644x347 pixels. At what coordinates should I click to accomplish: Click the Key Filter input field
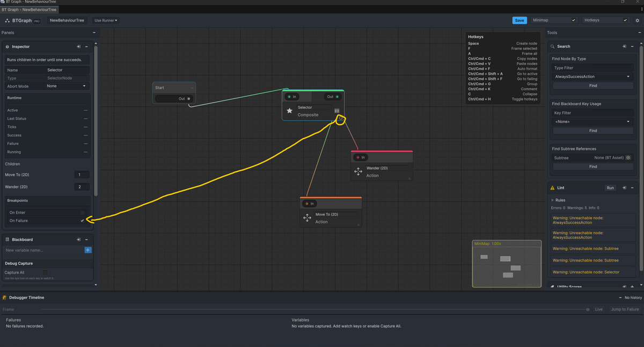coord(592,113)
